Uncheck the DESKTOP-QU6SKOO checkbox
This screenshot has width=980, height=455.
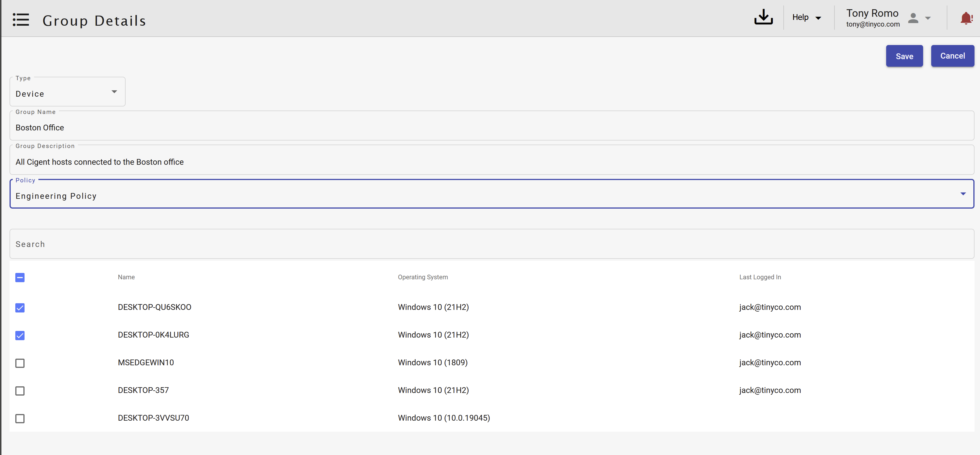20,308
